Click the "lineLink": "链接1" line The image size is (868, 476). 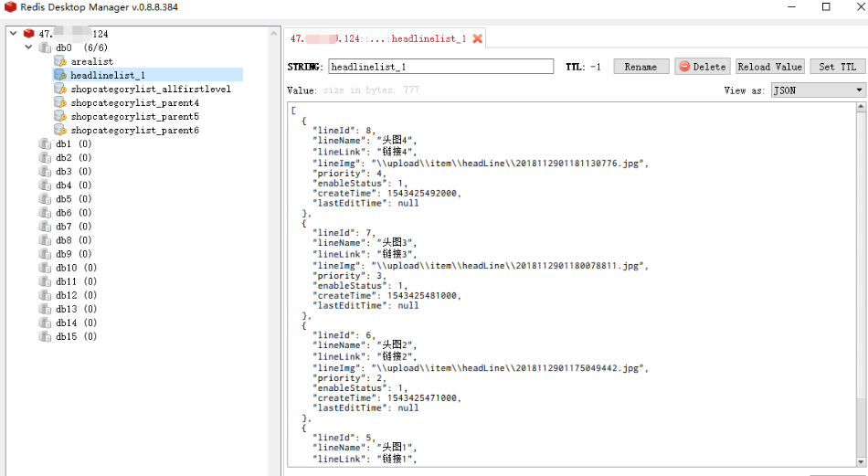click(x=365, y=459)
